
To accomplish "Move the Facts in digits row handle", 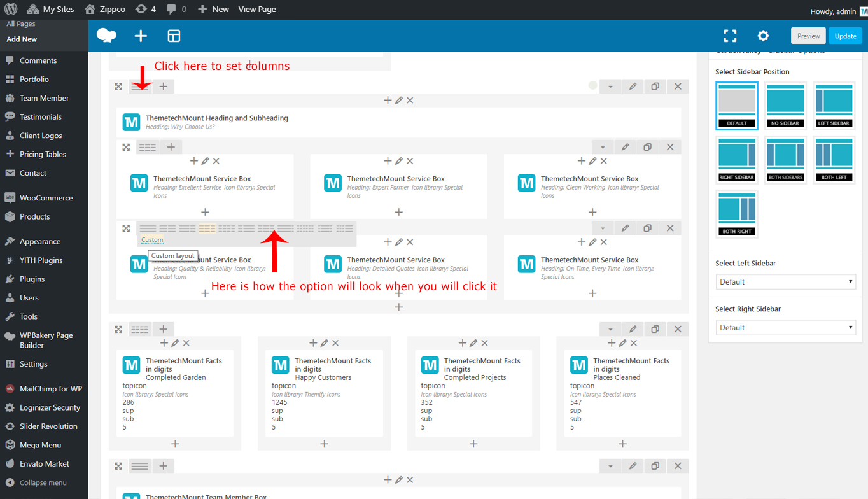I will click(x=118, y=329).
